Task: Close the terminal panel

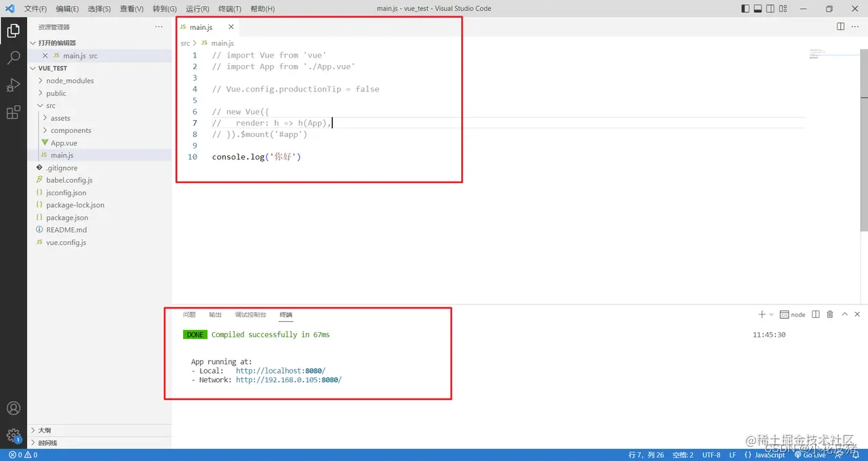Action: (857, 315)
